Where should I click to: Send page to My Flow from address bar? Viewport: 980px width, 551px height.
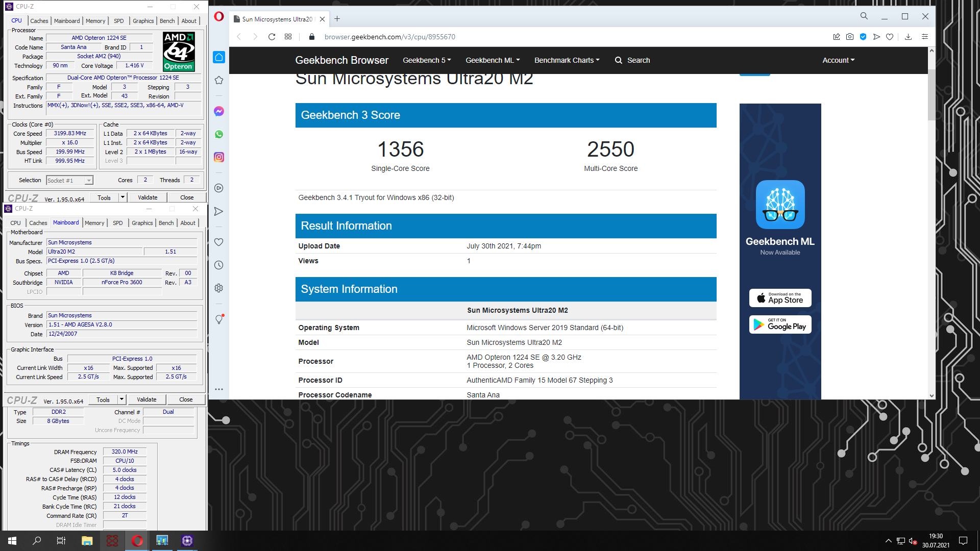pos(876,37)
